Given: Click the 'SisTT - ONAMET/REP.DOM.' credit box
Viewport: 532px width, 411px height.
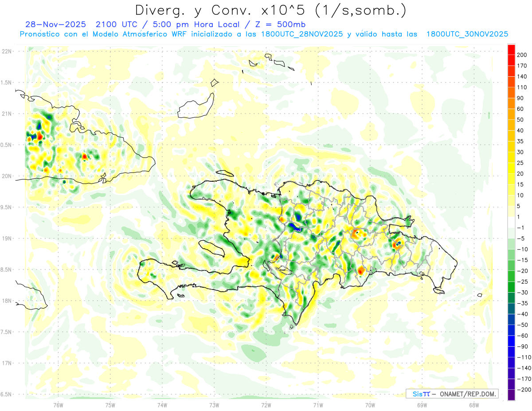Looking at the screenshot, I should [452, 394].
